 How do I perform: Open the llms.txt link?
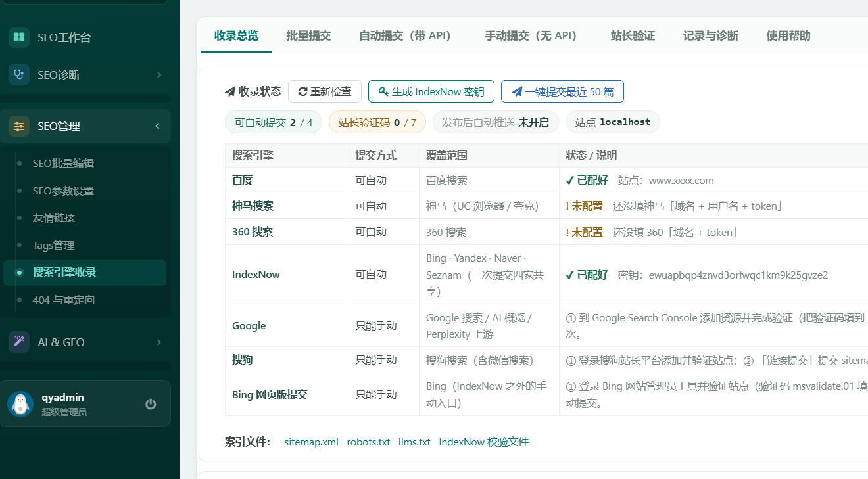(414, 442)
